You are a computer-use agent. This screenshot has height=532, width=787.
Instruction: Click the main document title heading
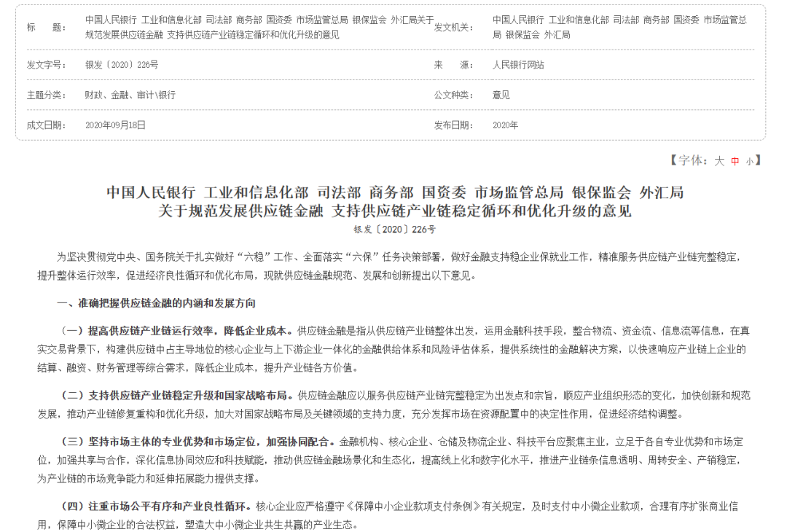point(393,201)
